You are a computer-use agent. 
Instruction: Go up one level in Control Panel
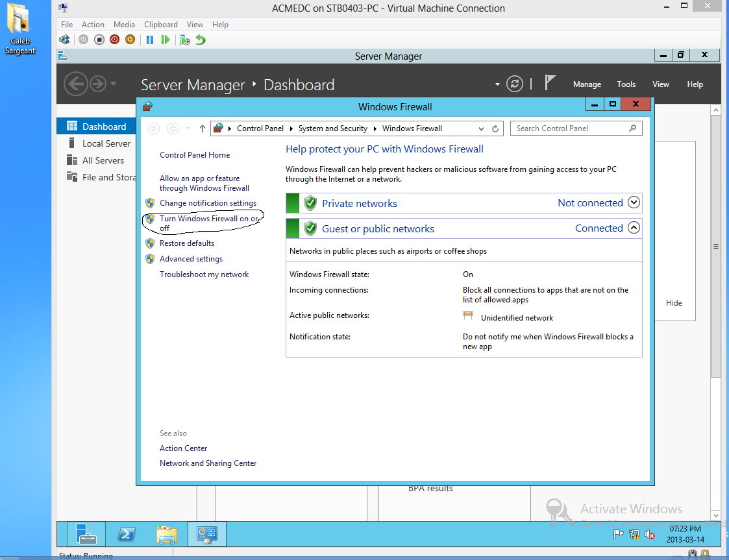[x=203, y=128]
